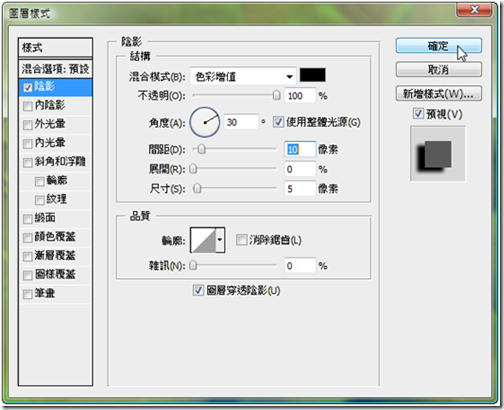504x410 pixels.
Task: Enable the 顏色覆蓋 checkbox
Action: [28, 238]
